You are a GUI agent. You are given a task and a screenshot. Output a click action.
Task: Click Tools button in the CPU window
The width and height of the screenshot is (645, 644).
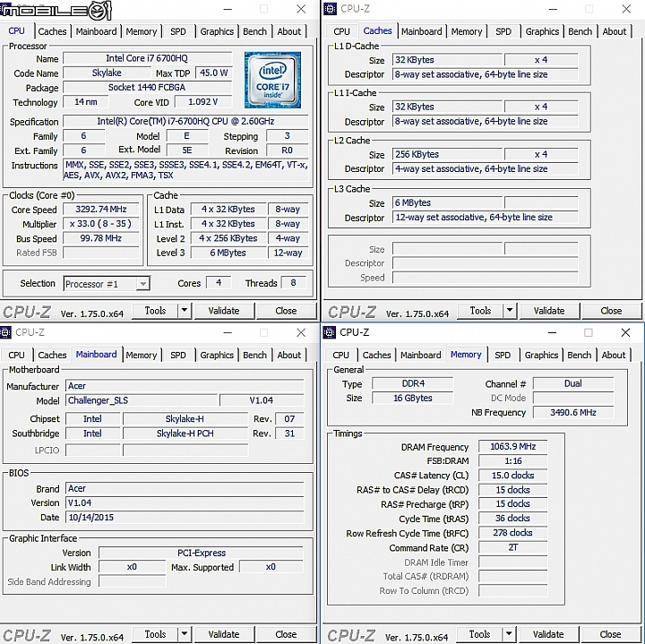(155, 311)
